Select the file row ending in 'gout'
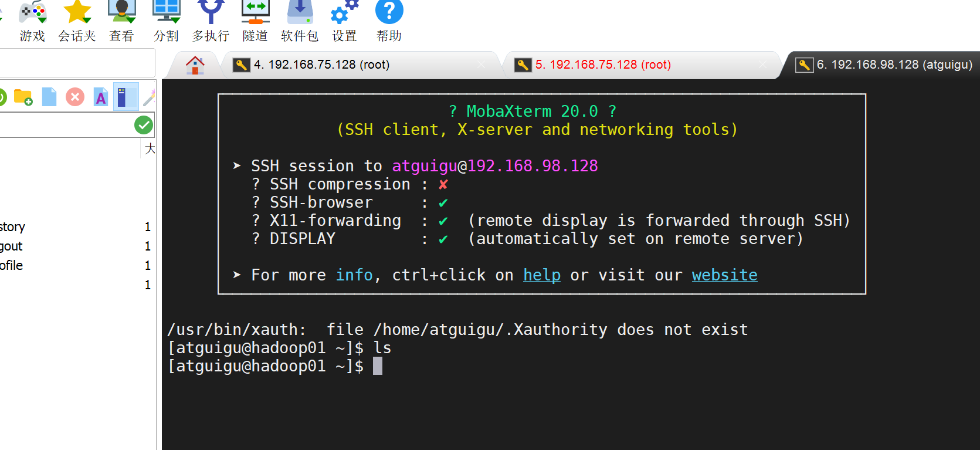Viewport: 980px width, 450px height. [76, 246]
